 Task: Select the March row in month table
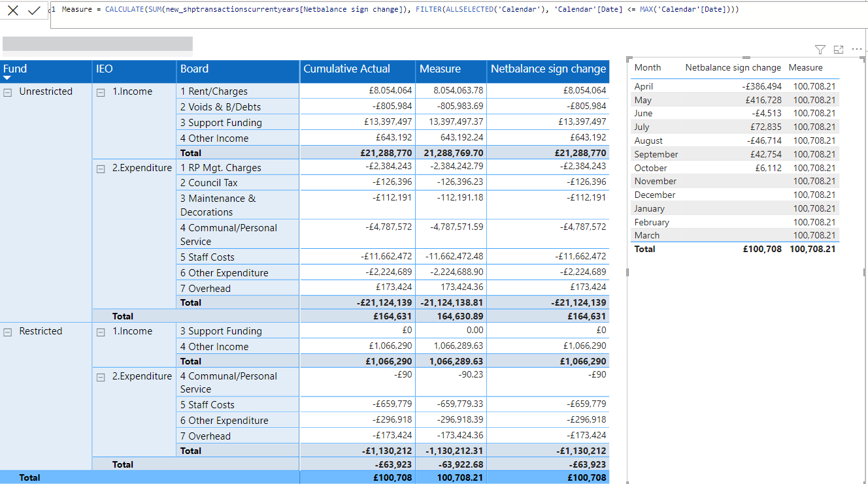(735, 235)
